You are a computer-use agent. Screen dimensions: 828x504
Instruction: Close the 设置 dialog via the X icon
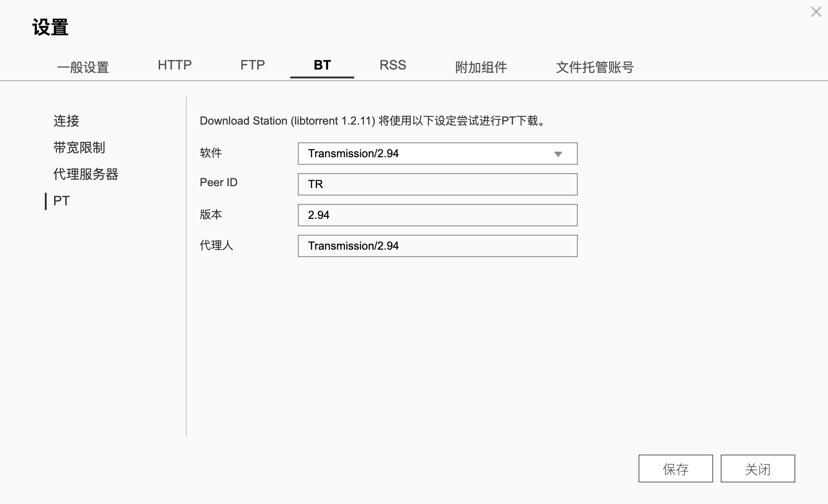[x=815, y=12]
